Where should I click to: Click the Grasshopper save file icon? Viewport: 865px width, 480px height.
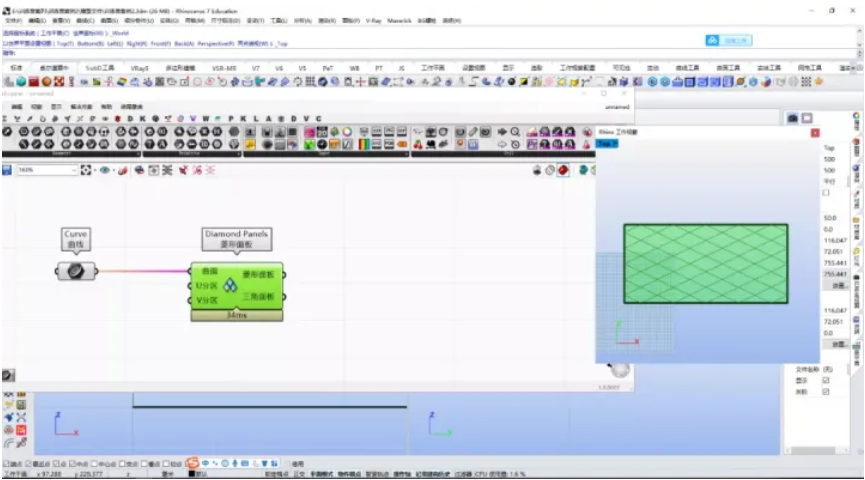[7, 170]
